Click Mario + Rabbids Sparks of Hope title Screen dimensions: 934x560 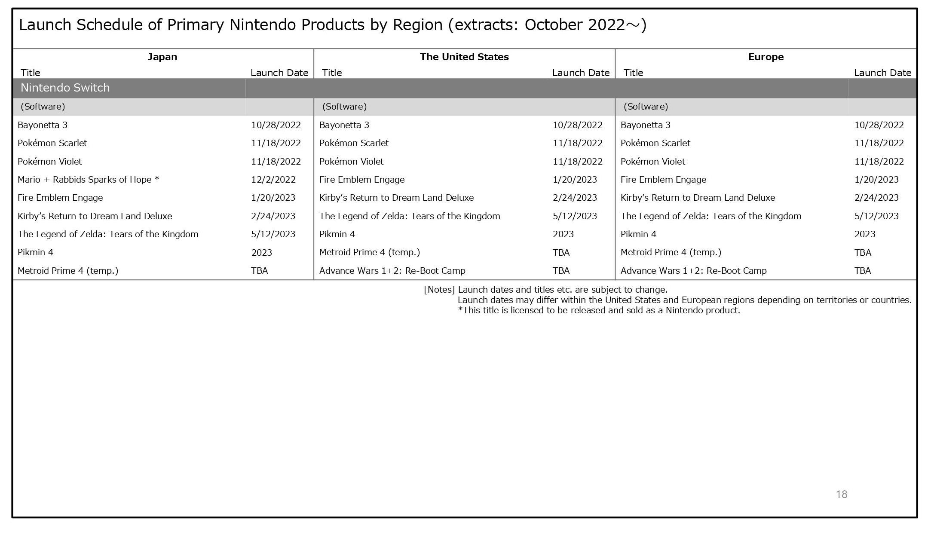click(x=88, y=180)
